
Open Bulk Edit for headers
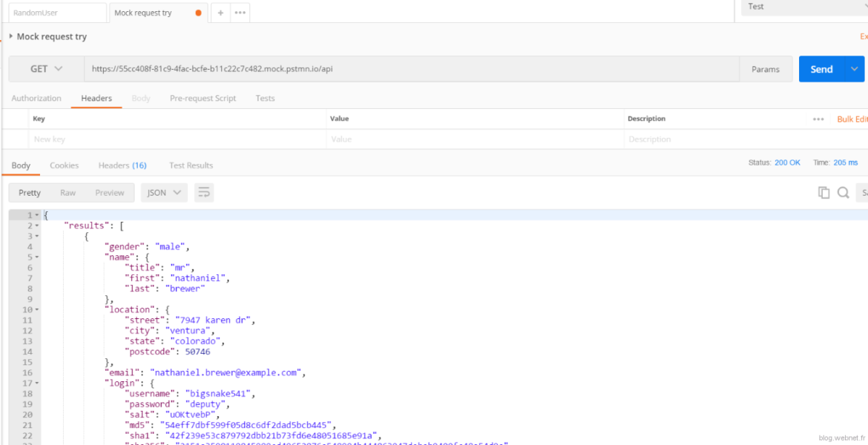coord(850,118)
